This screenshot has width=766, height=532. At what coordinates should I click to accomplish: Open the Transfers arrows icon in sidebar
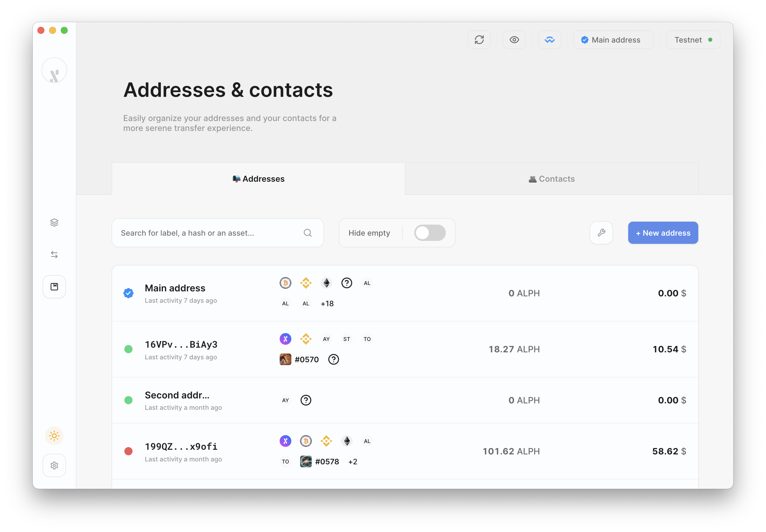(54, 255)
